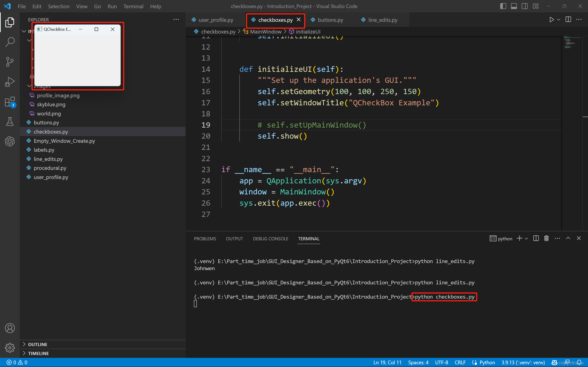The width and height of the screenshot is (588, 367).
Task: Click the Run Python File play button
Action: tap(551, 20)
